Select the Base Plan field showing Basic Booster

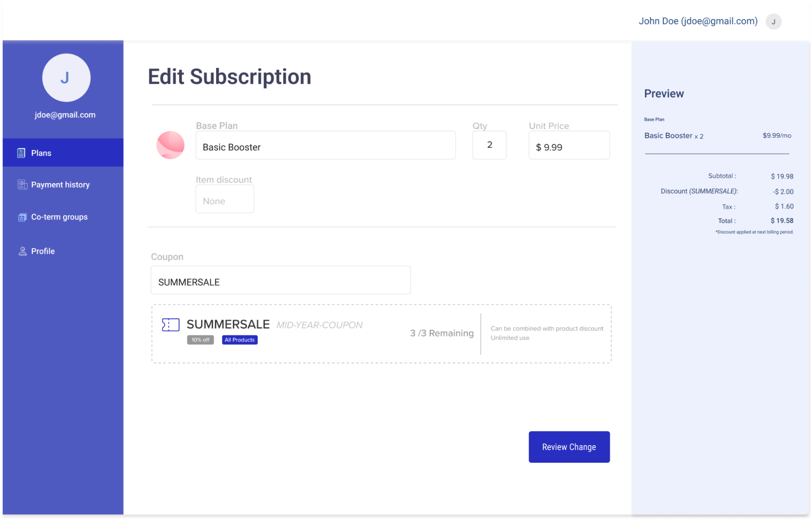325,145
